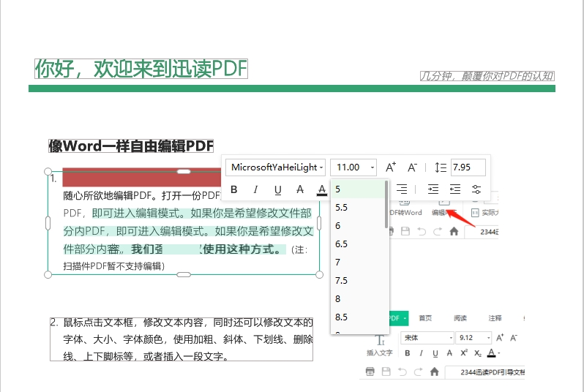Pick font size 6.5 from the list

(x=357, y=244)
